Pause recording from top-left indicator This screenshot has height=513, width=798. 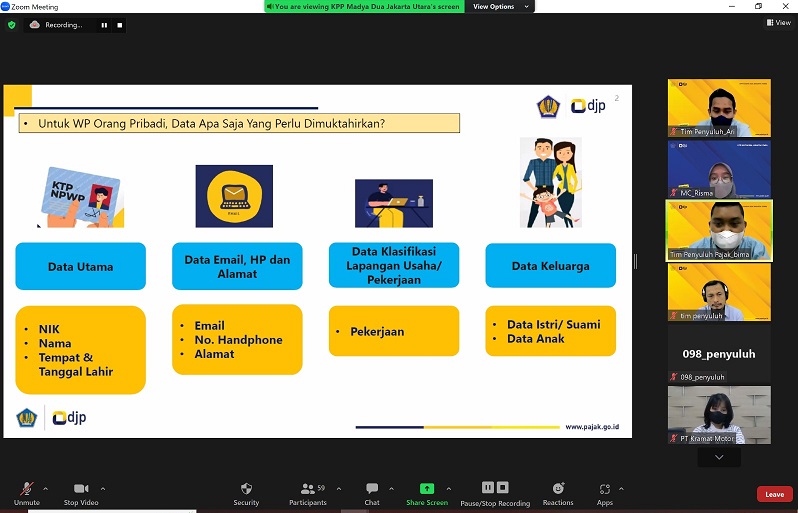103,25
